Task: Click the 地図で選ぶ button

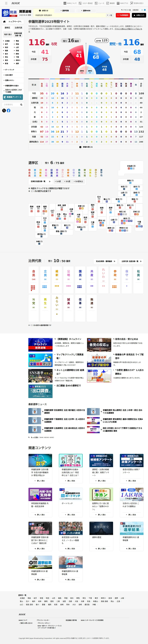Action: coord(8,34)
